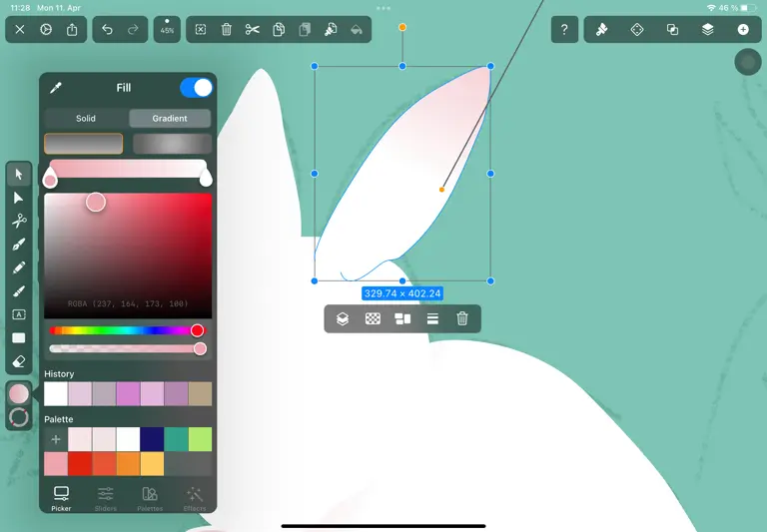Delete the ear via quick actions trash
Image resolution: width=767 pixels, height=532 pixels.
462,318
